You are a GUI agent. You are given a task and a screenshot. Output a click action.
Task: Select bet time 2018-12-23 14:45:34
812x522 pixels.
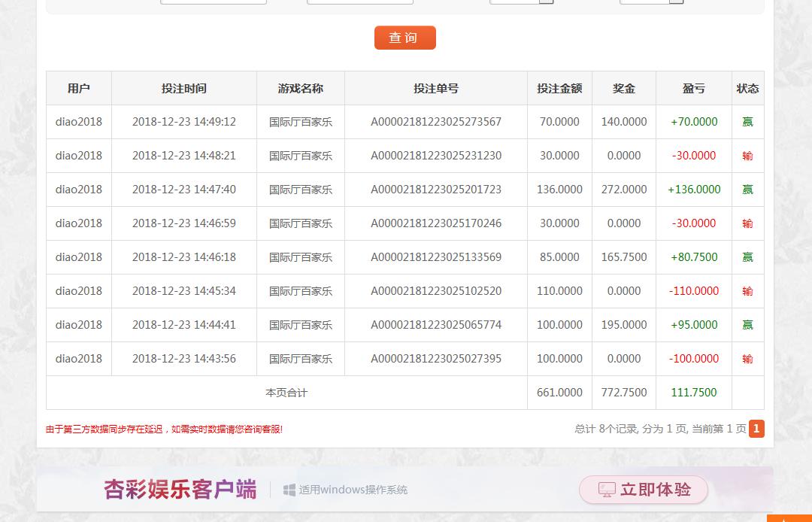pos(184,291)
